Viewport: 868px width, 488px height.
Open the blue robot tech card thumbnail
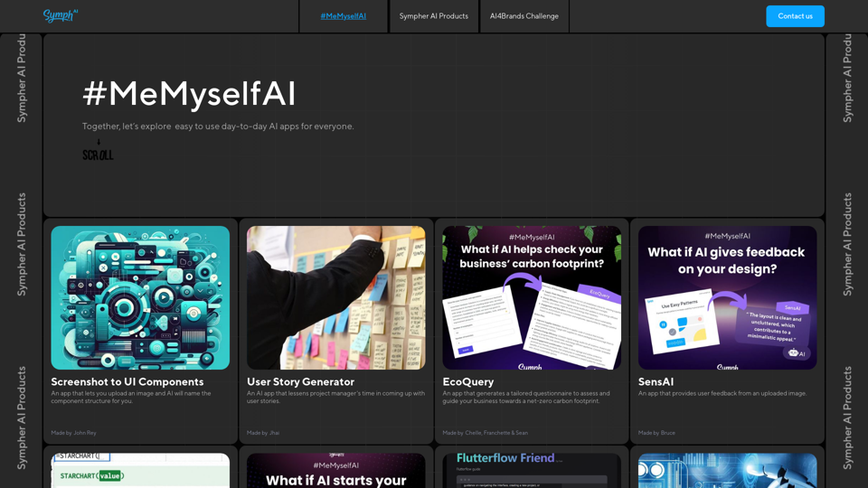tap(727, 471)
